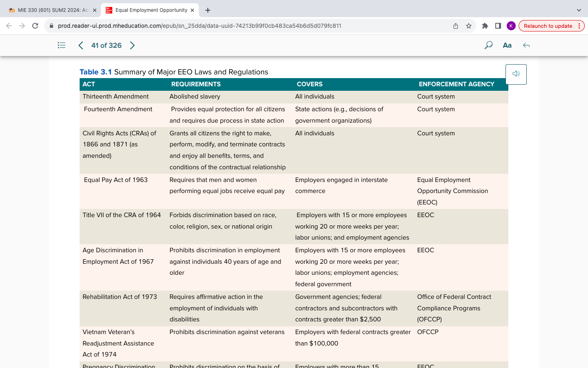This screenshot has height=368, width=588.
Task: Click the OFCCP cell in Vietnam row
Action: coord(428,332)
